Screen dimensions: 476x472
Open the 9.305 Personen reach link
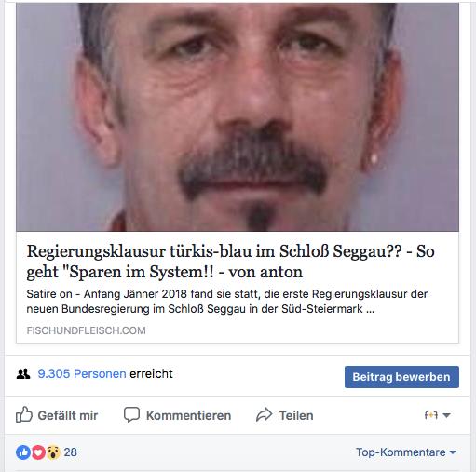coord(82,373)
